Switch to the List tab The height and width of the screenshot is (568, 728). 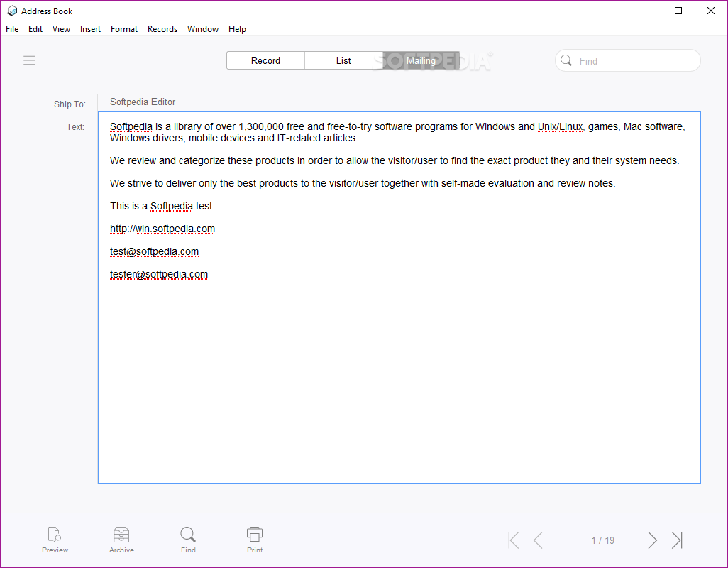(343, 60)
